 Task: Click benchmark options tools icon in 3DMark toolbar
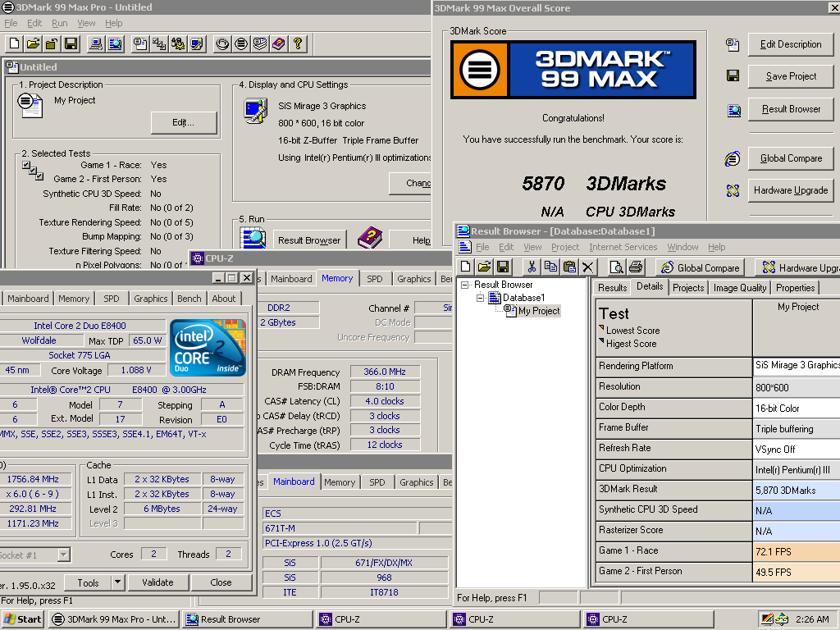click(x=178, y=43)
